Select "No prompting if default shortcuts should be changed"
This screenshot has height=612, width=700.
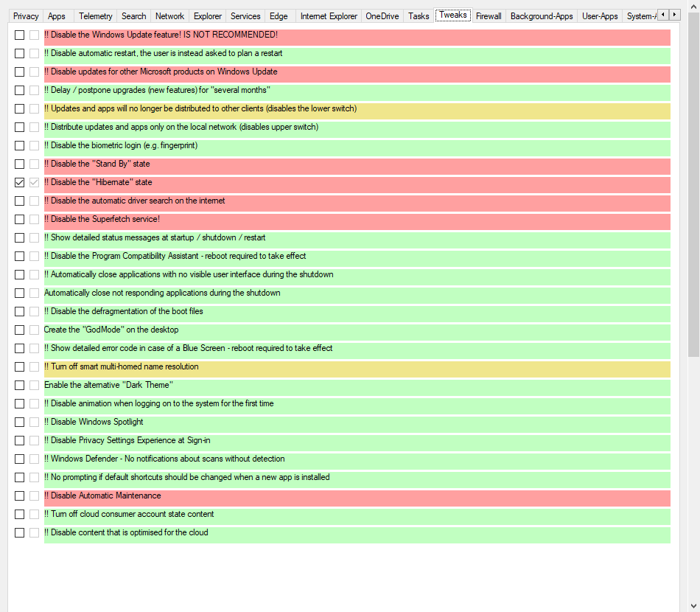click(x=357, y=480)
